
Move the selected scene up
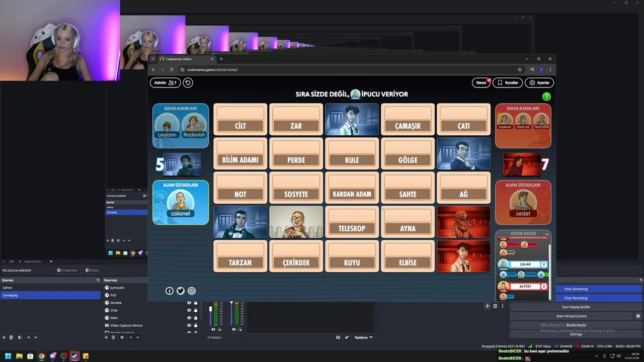coord(28,337)
